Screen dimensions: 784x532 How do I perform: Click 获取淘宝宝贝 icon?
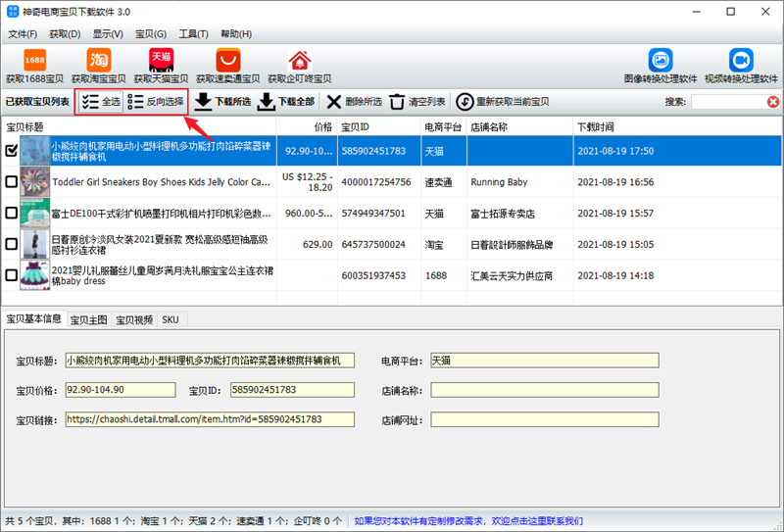coord(98,62)
